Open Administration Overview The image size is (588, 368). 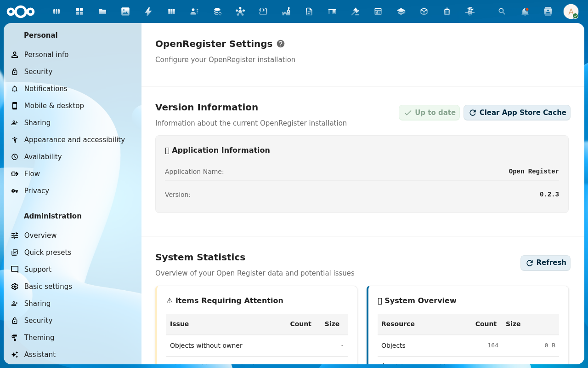[73, 235]
